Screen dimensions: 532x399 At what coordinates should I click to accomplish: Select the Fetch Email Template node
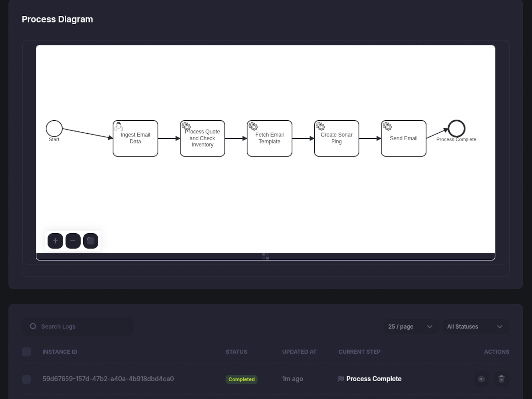coord(269,138)
